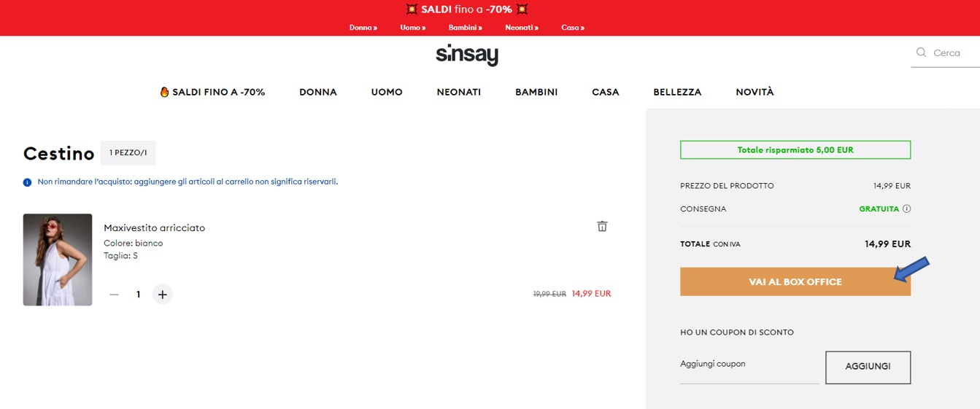Image resolution: width=980 pixels, height=409 pixels.
Task: Go to SALDI FINO A -70% section
Action: point(212,93)
